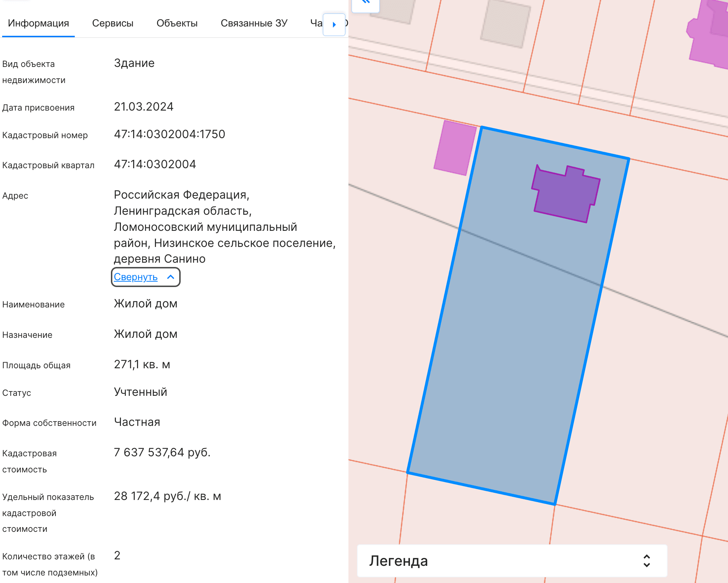Switch to the Сервисы tab
The height and width of the screenshot is (583, 728).
(113, 23)
